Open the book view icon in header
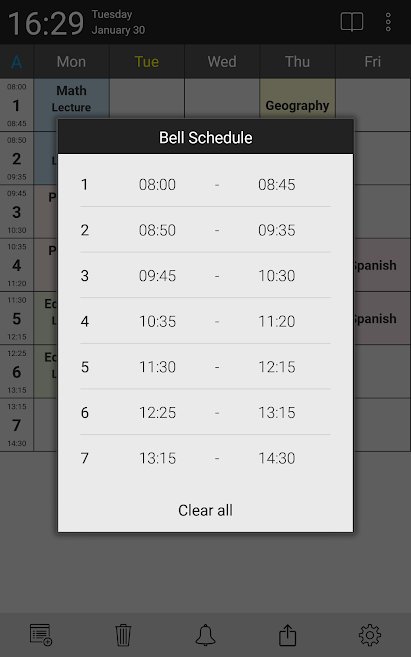Screen dimensions: 411x657 352,22
